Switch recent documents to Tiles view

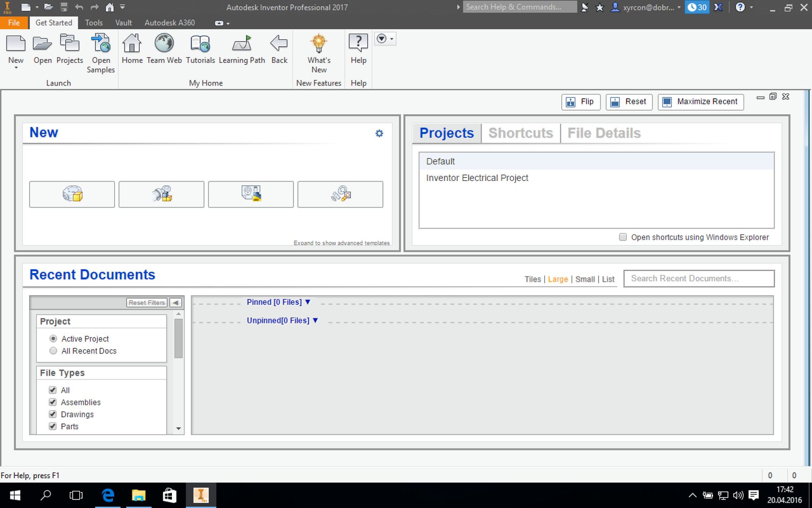[533, 279]
